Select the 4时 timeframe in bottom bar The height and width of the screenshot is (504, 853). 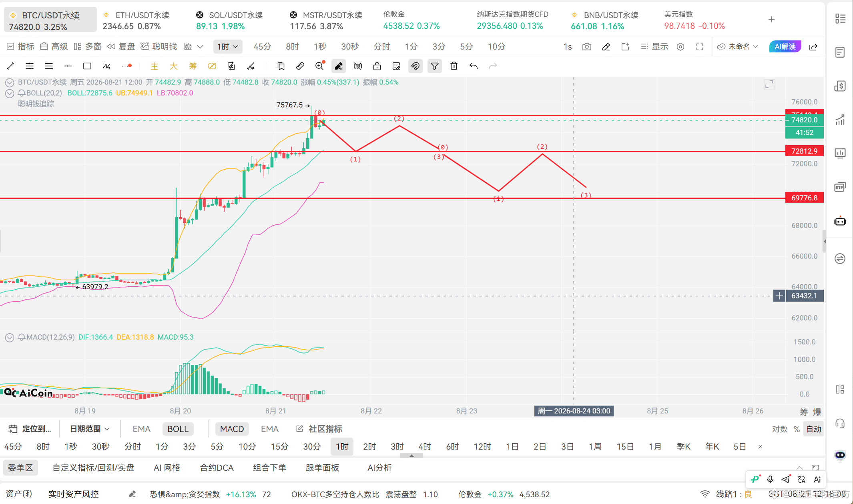[x=425, y=446]
